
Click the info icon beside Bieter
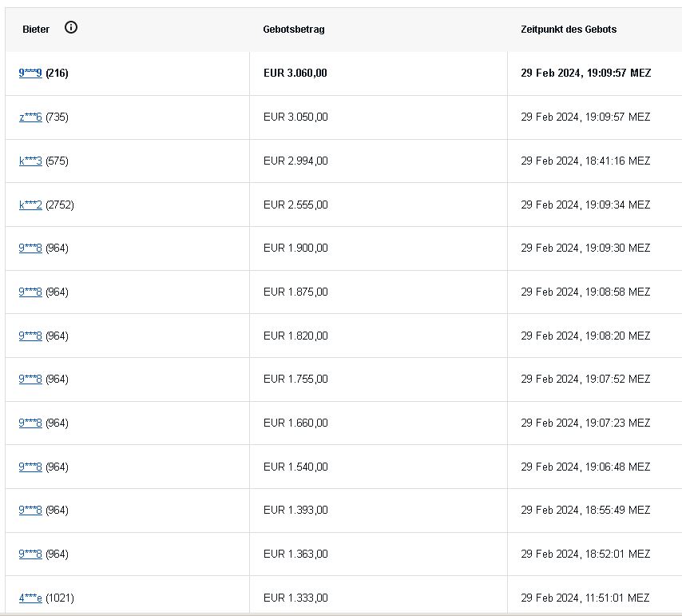(x=71, y=28)
